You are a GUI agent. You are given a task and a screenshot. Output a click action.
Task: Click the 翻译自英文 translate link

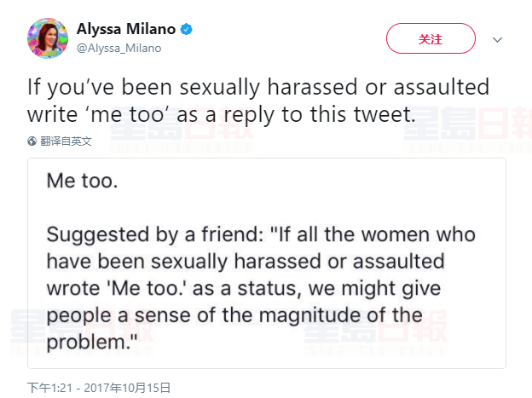click(66, 141)
